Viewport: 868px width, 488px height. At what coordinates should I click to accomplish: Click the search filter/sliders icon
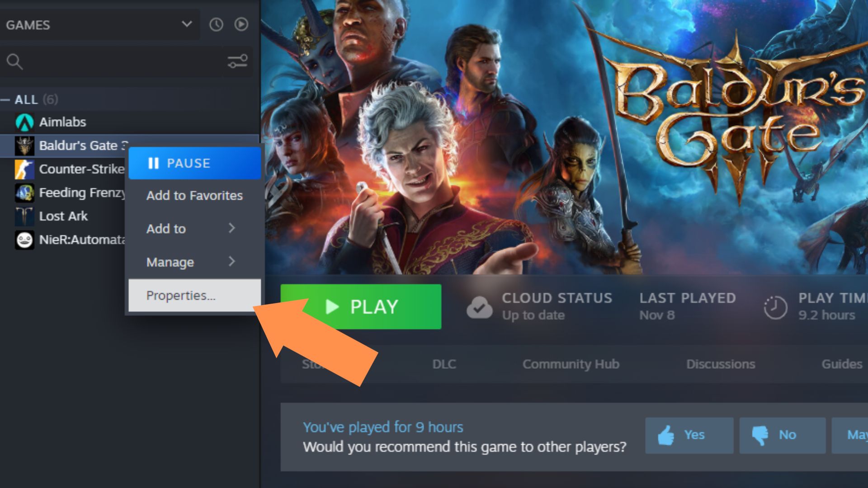coord(237,61)
